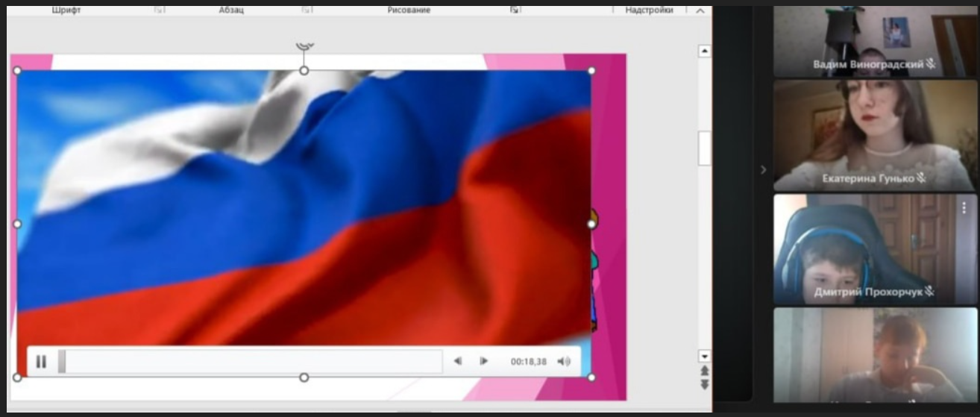Click the 00:18,38 time readout
The width and height of the screenshot is (980, 417).
[x=528, y=362]
